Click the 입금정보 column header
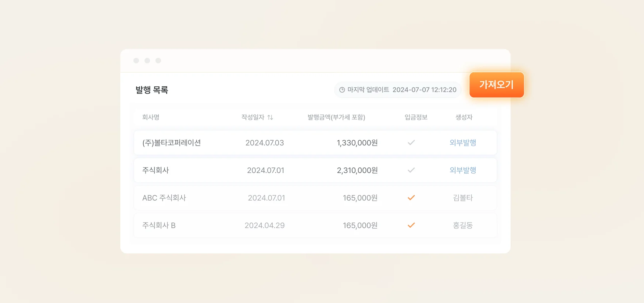Viewport: 644px width, 303px height. (416, 117)
